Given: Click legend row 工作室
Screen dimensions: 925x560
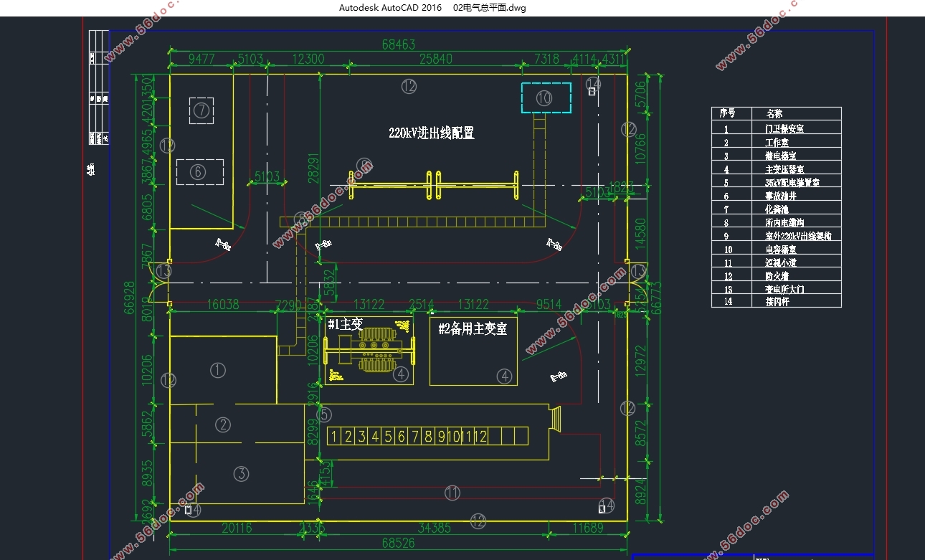Looking at the screenshot, I should click(x=776, y=142).
